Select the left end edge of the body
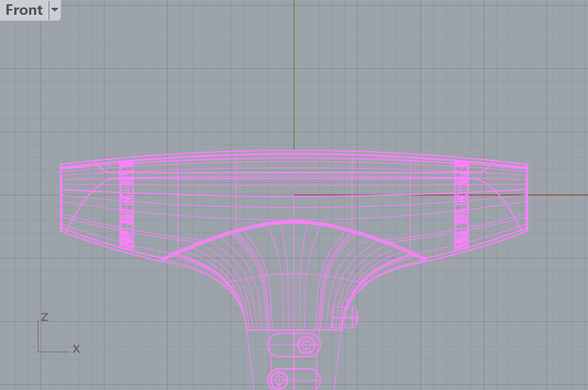 tap(61, 198)
